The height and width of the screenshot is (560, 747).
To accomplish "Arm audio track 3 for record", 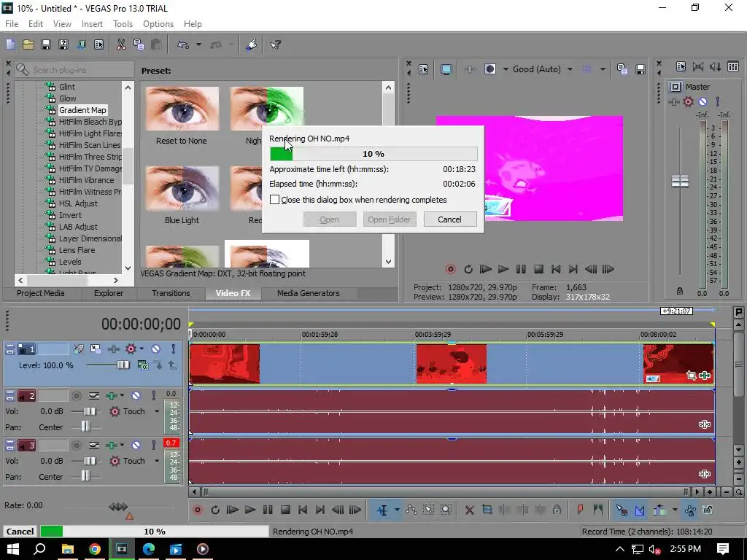I will pos(76,445).
